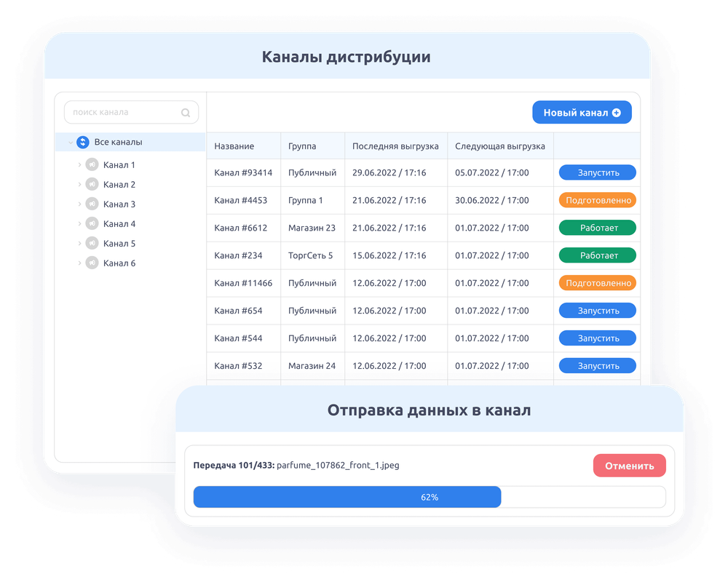Sort by Последняя выгрузка column header
The width and height of the screenshot is (728, 582).
[x=395, y=146]
